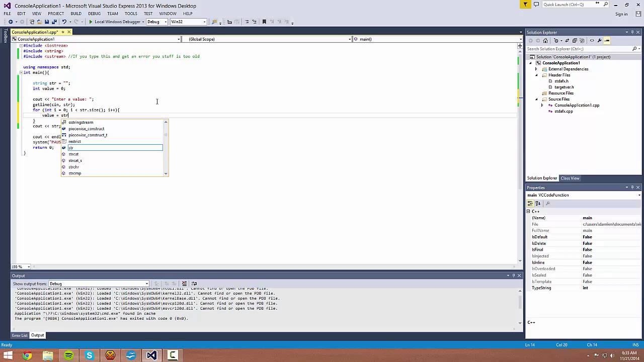Toggle auto-hide pin on Solution Explorer

pos(632,32)
